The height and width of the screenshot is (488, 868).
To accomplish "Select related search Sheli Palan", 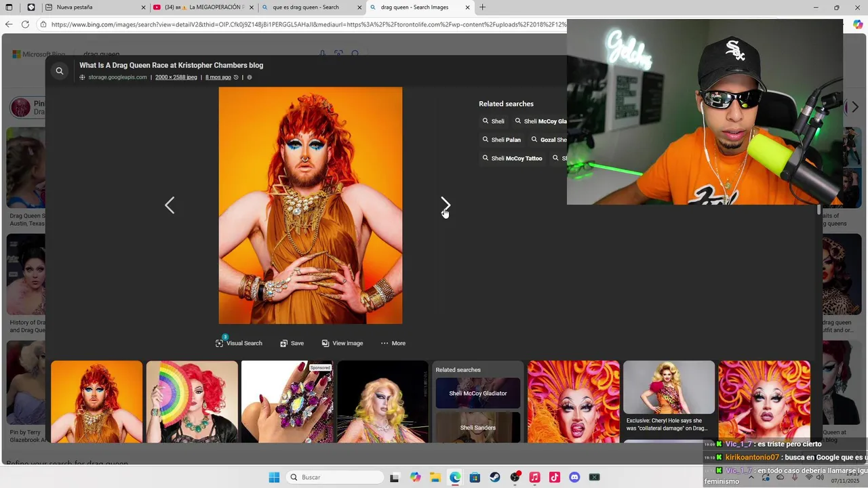I will [x=502, y=140].
